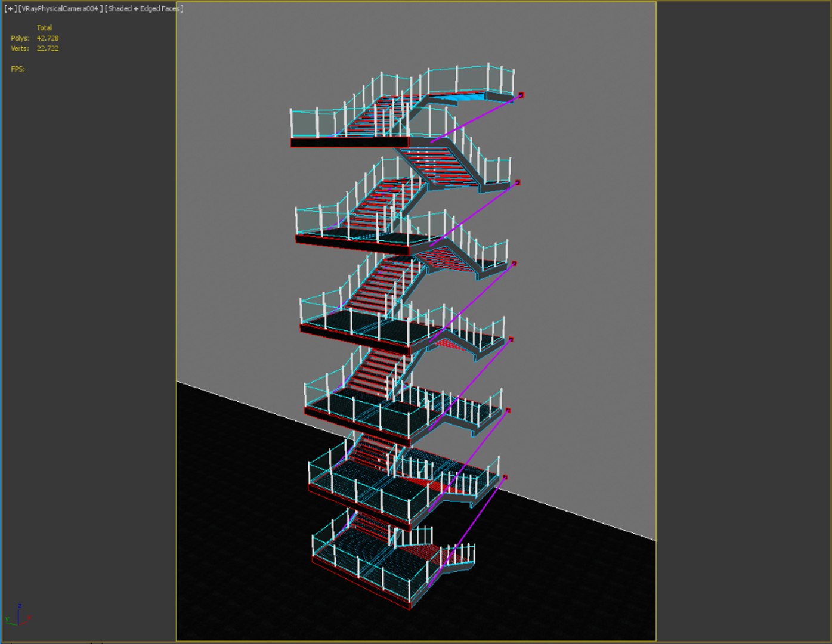Click the 'Total' statistics heading
This screenshot has height=644, width=832.
44,27
